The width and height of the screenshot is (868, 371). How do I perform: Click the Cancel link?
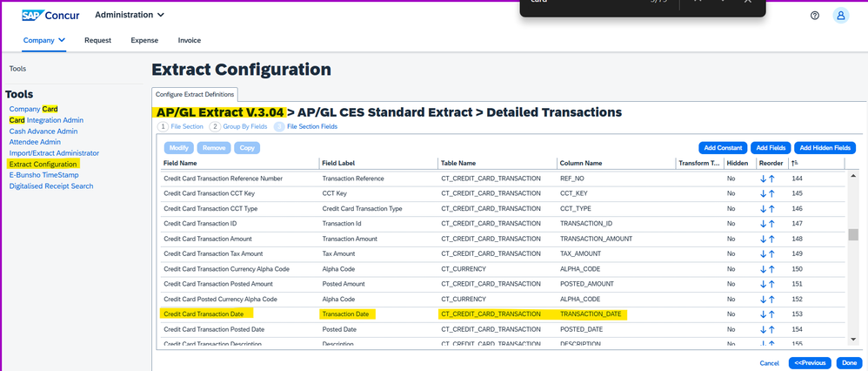(x=770, y=363)
